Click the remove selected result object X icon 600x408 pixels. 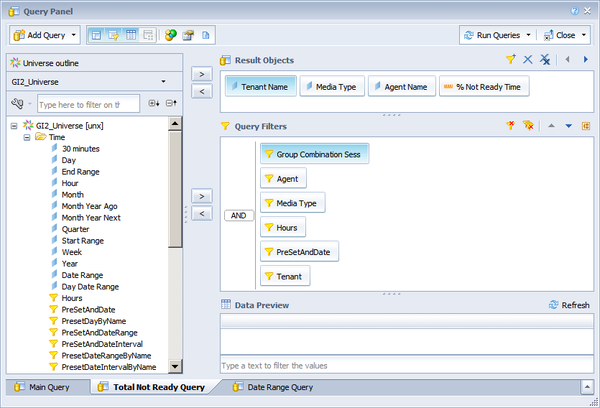pyautogui.click(x=528, y=60)
